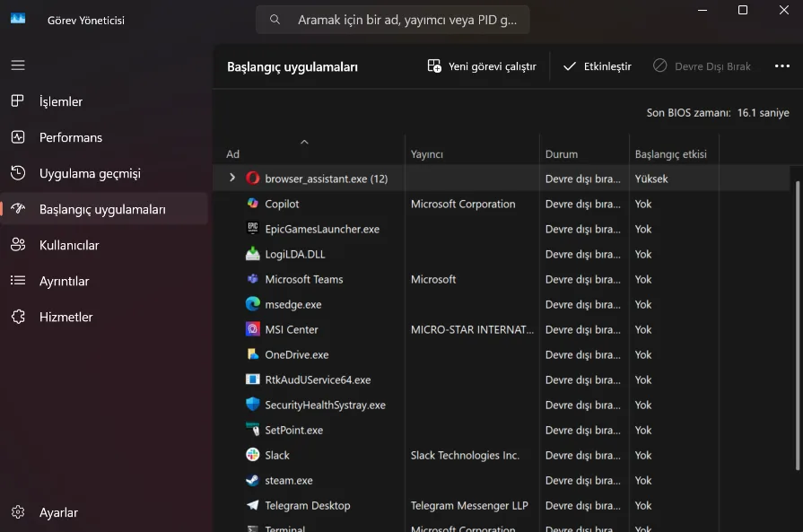Select the OneDrive.exe row name

click(x=296, y=354)
